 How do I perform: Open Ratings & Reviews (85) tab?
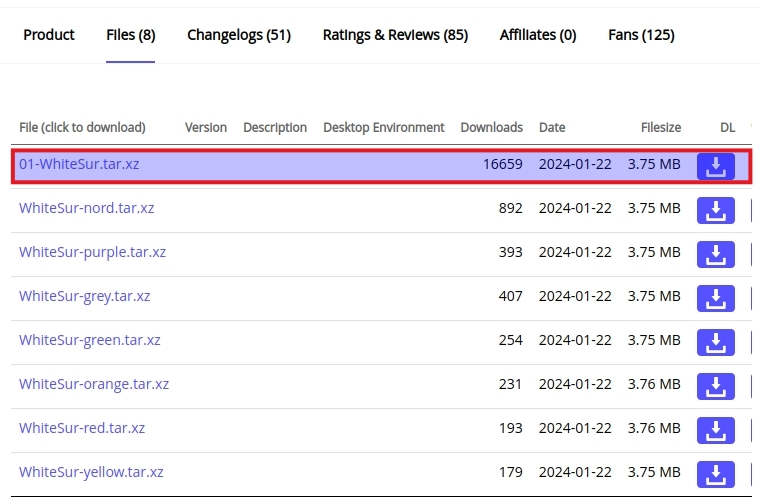(x=396, y=35)
